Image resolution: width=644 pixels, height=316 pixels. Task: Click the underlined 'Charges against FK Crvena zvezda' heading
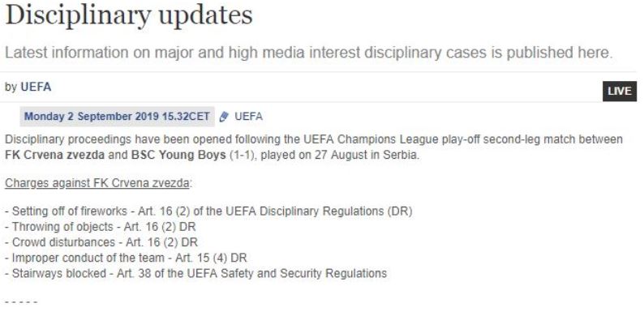[97, 183]
